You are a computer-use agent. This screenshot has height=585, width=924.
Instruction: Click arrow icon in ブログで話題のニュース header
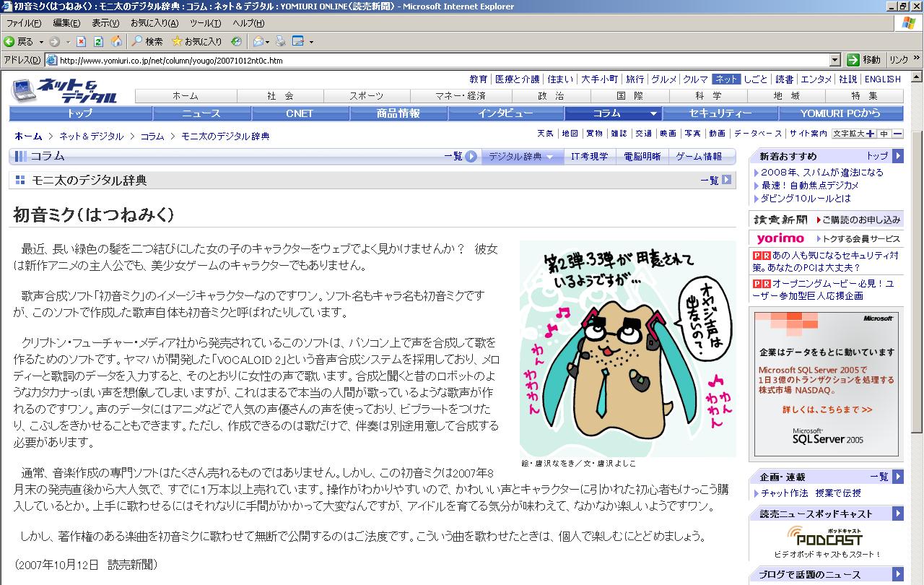point(897,575)
